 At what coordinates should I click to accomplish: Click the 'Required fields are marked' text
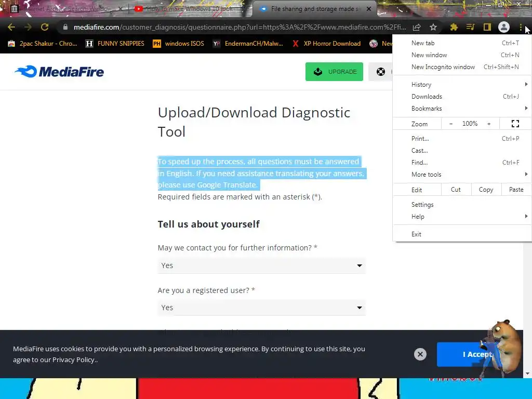pos(240,197)
